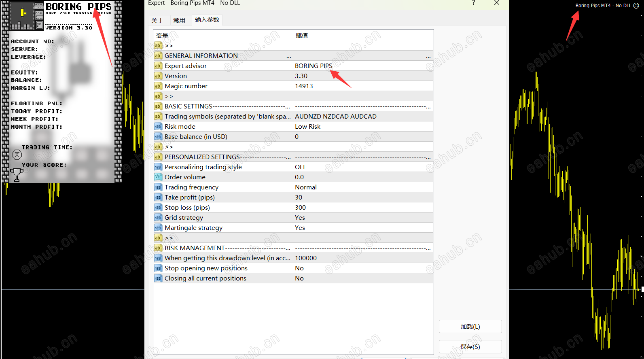Viewport: 644px width, 359px height.
Task: Click the 加载(L) button
Action: (x=470, y=327)
